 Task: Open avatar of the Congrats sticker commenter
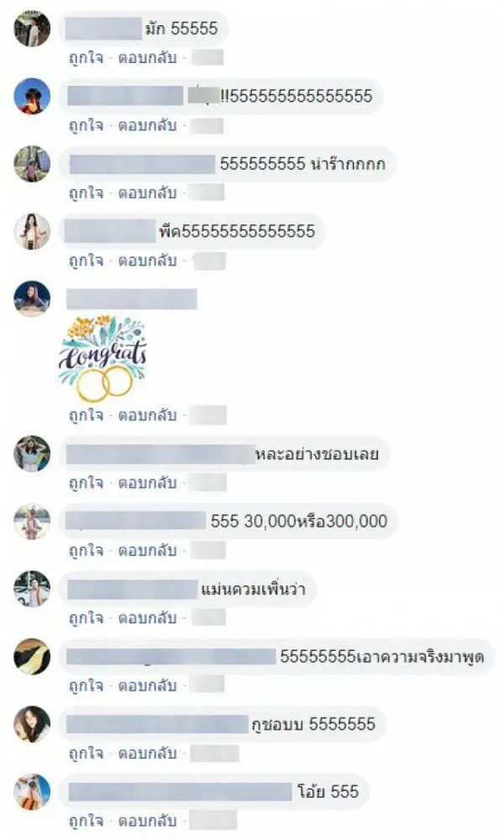point(32,299)
